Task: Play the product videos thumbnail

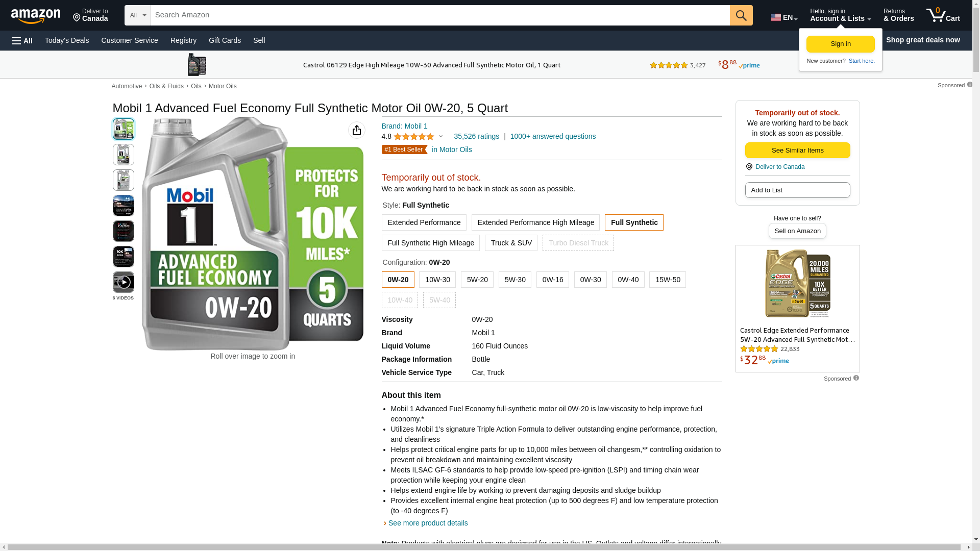Action: point(123,282)
